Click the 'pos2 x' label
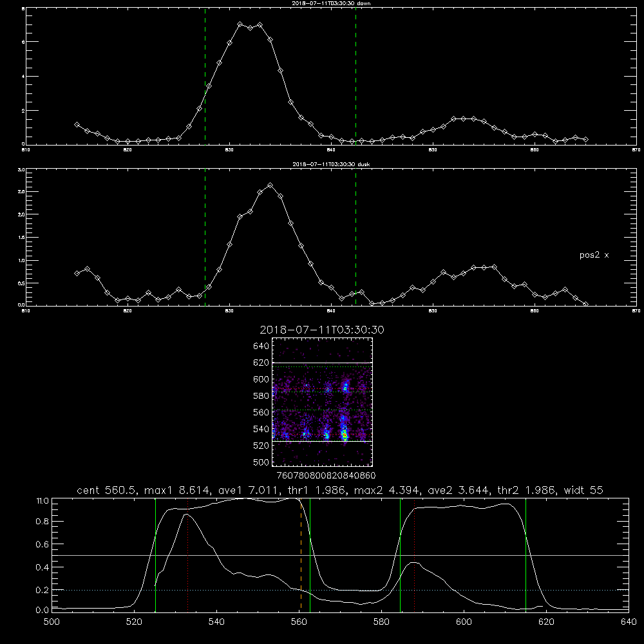Screen dimensions: 644x644 (x=594, y=255)
